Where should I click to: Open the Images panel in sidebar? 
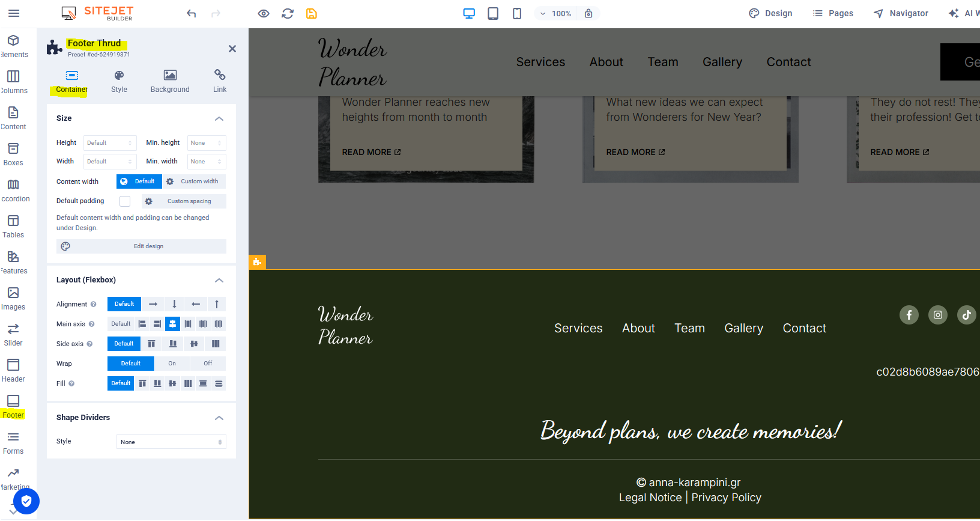tap(13, 298)
